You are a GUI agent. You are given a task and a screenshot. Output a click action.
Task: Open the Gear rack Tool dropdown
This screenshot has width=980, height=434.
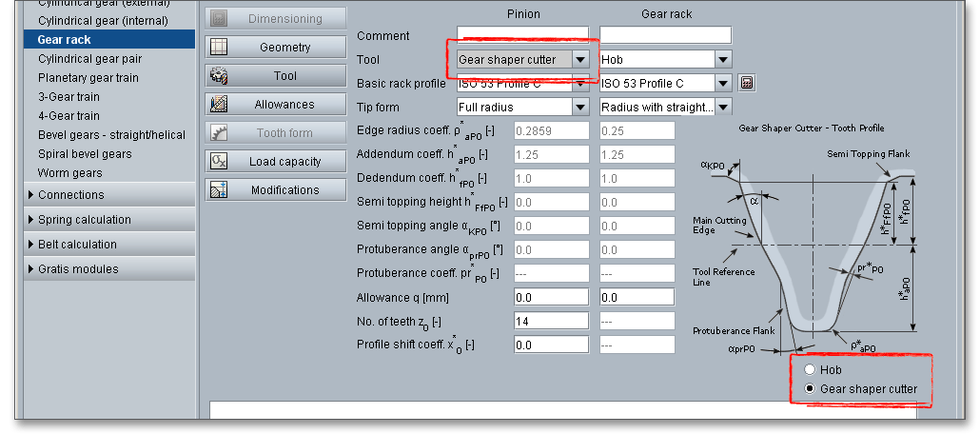723,59
